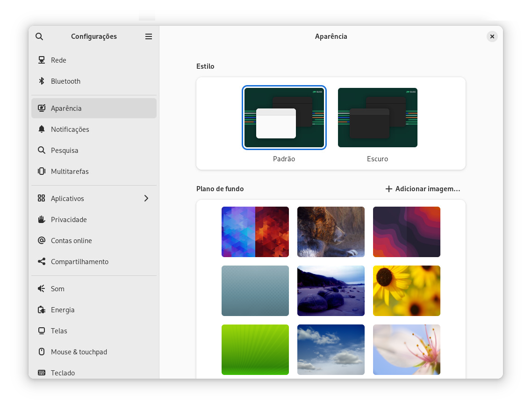Click the search magnifier icon in the header
The width and height of the screenshot is (532, 410).
39,36
